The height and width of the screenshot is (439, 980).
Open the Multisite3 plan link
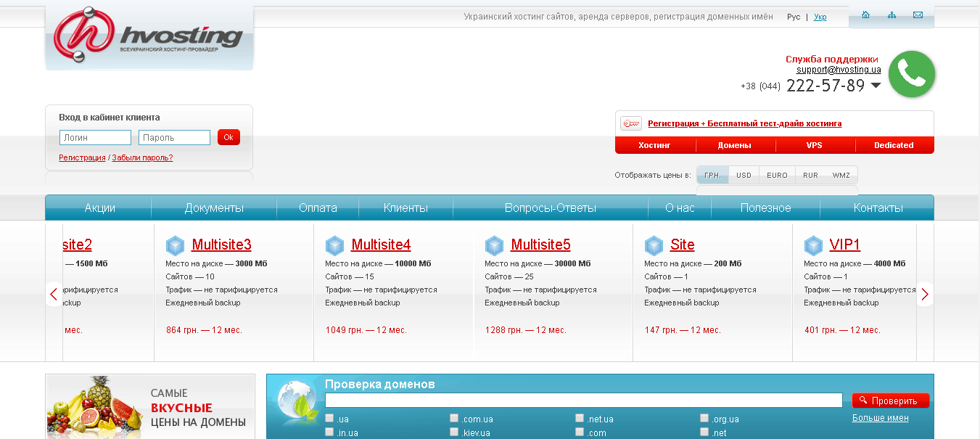coord(221,245)
